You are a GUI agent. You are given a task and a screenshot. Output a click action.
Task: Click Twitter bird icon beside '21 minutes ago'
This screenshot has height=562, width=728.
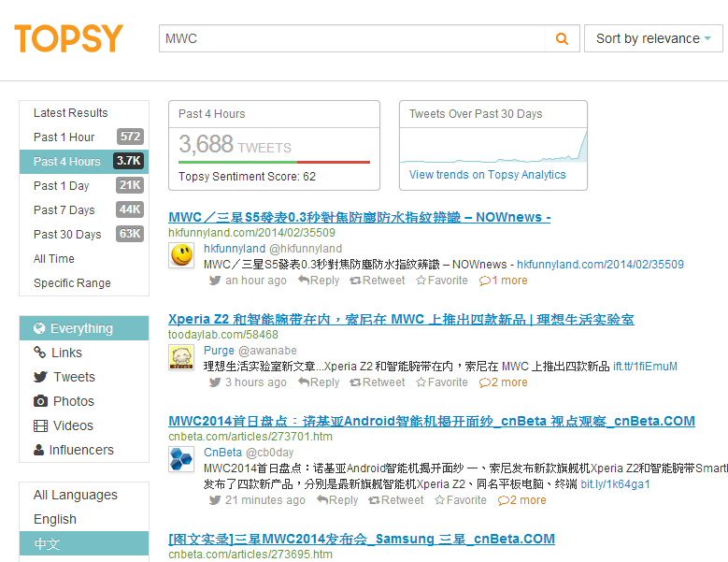pos(215,500)
